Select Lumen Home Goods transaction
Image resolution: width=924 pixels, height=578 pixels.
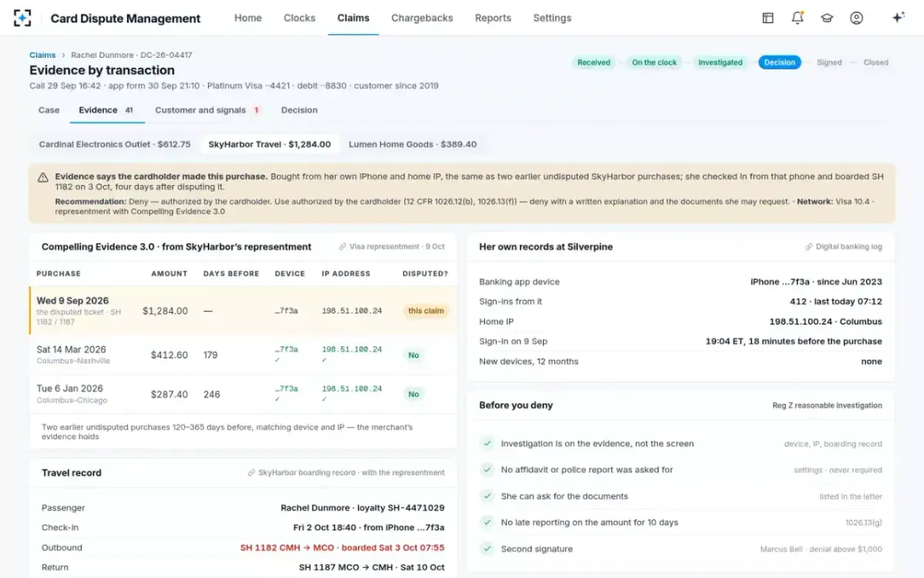[x=413, y=144]
